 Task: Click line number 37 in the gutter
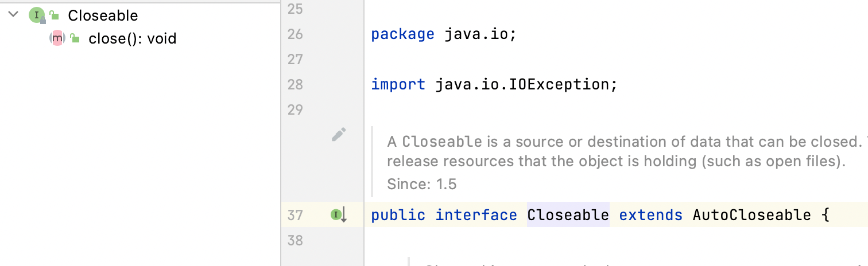click(x=294, y=216)
